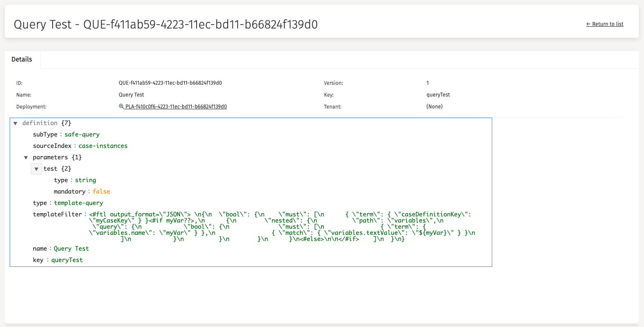The height and width of the screenshot is (327, 644).
Task: Select the template-query type value
Action: [x=79, y=203]
